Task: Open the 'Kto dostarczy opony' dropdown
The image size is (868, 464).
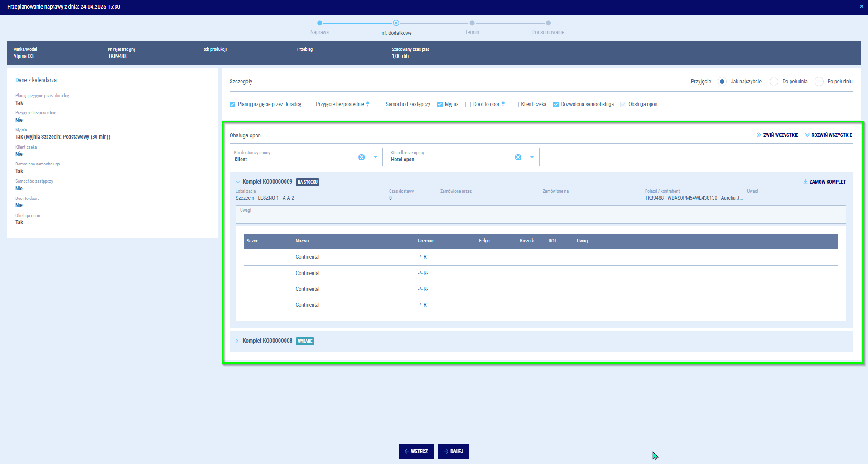Action: (376, 157)
